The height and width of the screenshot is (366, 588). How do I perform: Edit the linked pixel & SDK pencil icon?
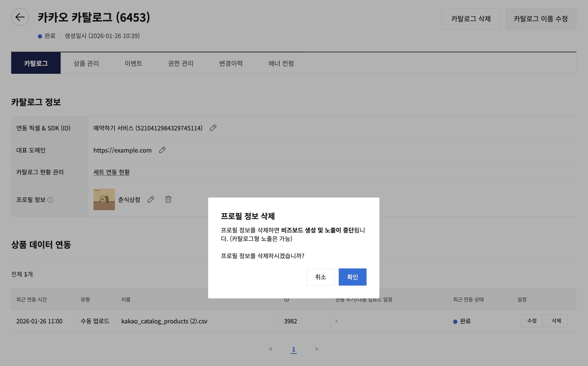pyautogui.click(x=213, y=128)
